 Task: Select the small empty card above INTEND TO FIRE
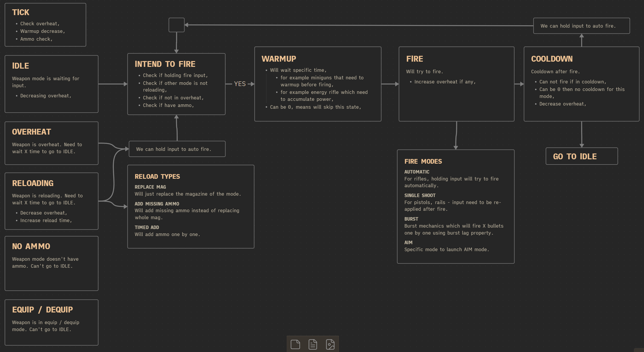[x=176, y=25]
